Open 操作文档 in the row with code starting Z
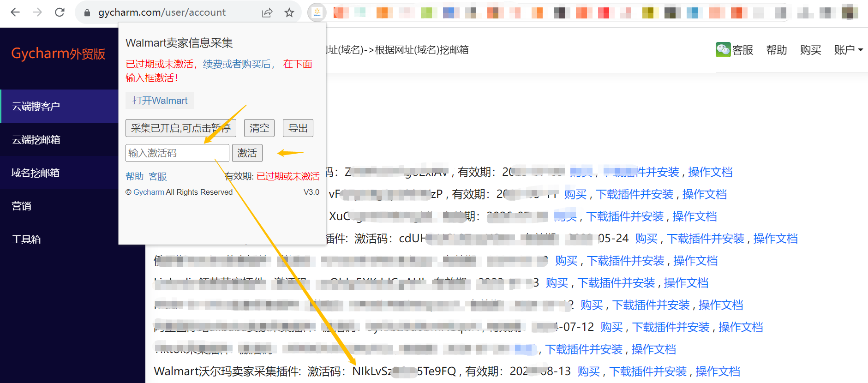868x383 pixels. pyautogui.click(x=710, y=172)
